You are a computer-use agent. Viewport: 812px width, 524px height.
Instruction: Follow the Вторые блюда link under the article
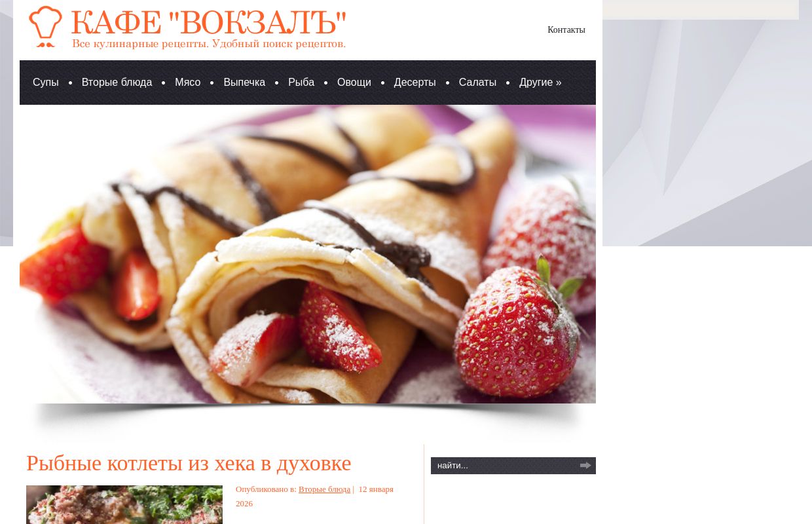coord(324,489)
